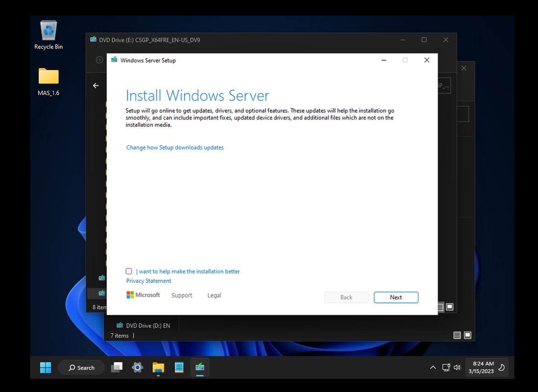Open Task View from the taskbar
The image size is (538, 392).
tap(117, 367)
